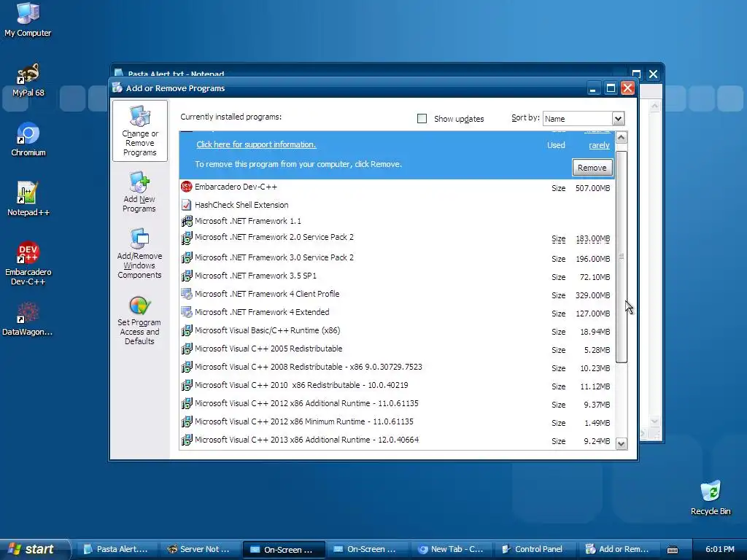Maximize the Pasta Alert Notepad window
The image size is (747, 560).
(636, 74)
